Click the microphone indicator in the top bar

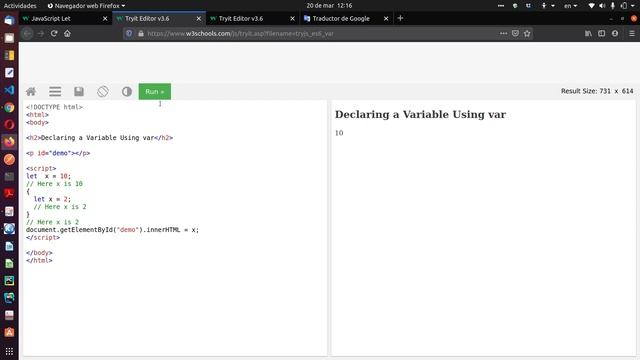pyautogui.click(x=613, y=6)
